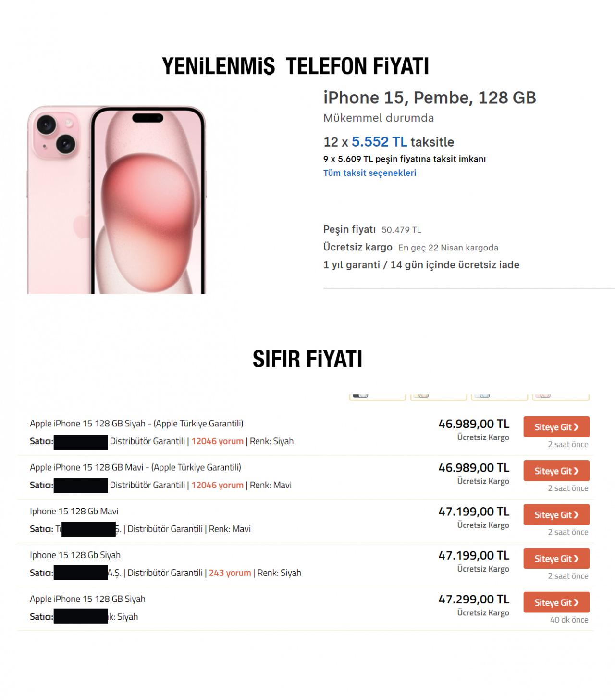Open the Tüm taksit seçenekleri link

pyautogui.click(x=369, y=173)
